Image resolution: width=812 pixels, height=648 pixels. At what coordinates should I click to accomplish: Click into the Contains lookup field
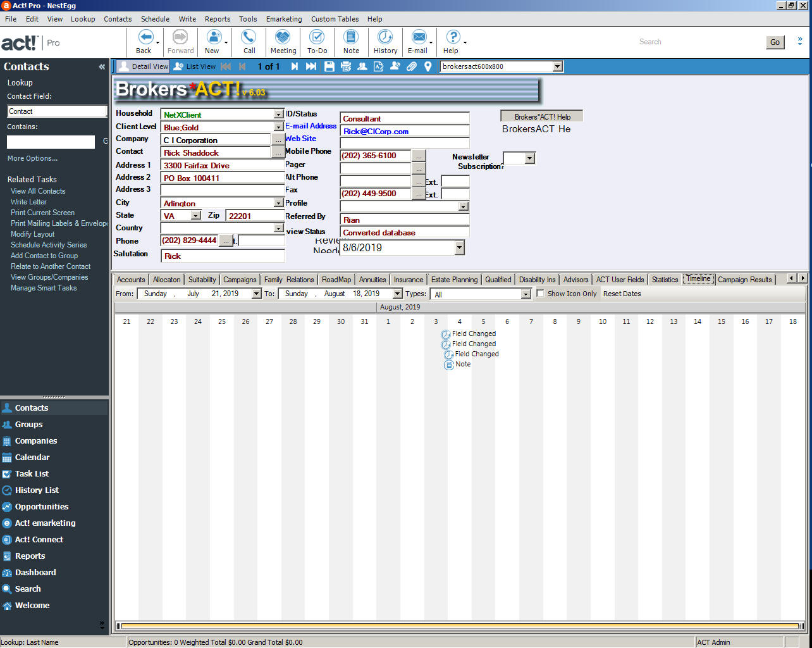pyautogui.click(x=51, y=142)
